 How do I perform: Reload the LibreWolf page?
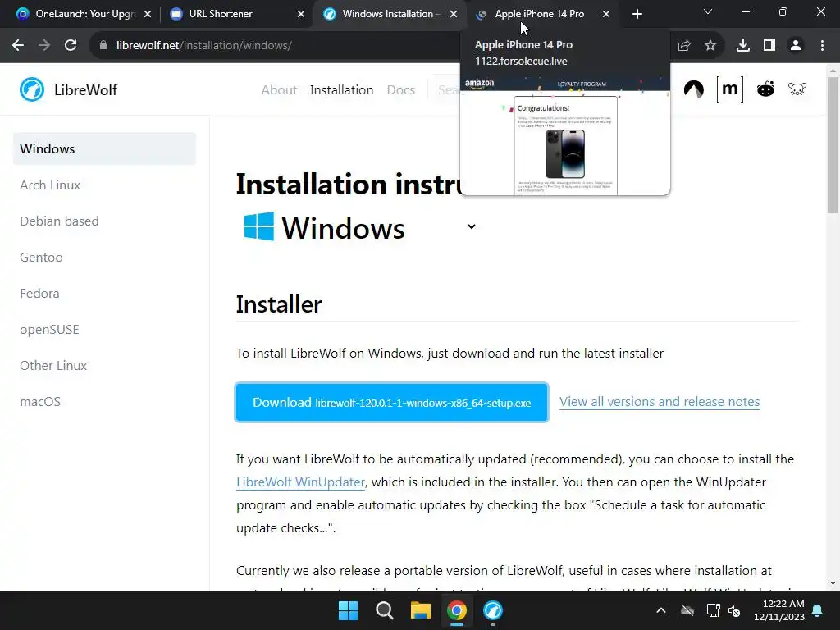pyautogui.click(x=71, y=46)
